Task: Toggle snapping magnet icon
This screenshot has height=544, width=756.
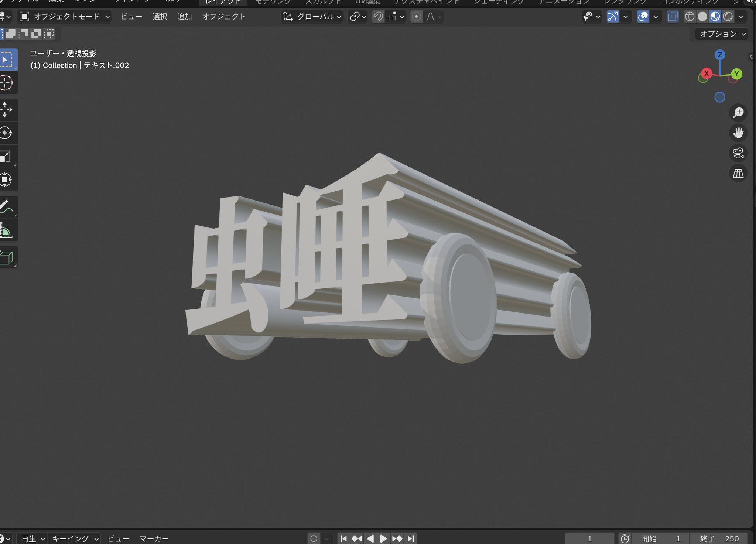Action: tap(378, 17)
